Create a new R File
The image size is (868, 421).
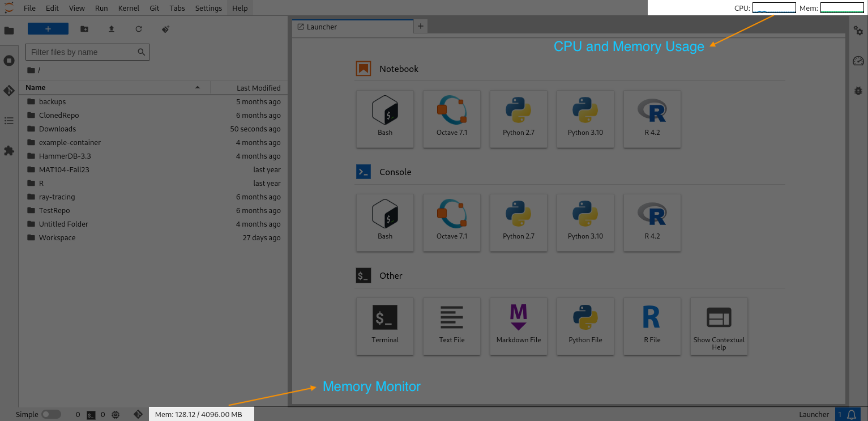pos(652,326)
